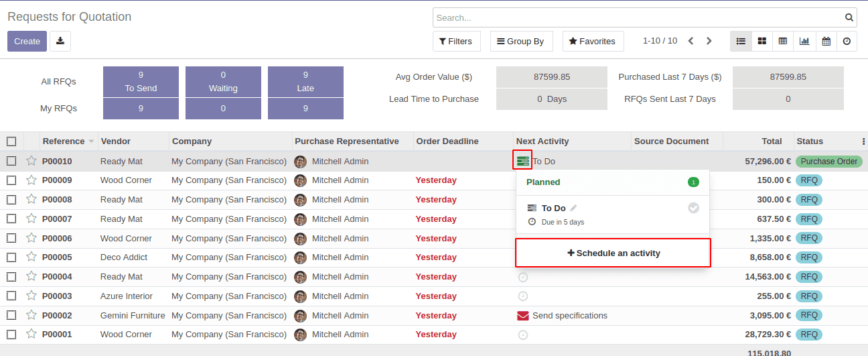Image resolution: width=868 pixels, height=356 pixels.
Task: Click the Purchase Order status badge
Action: (829, 161)
